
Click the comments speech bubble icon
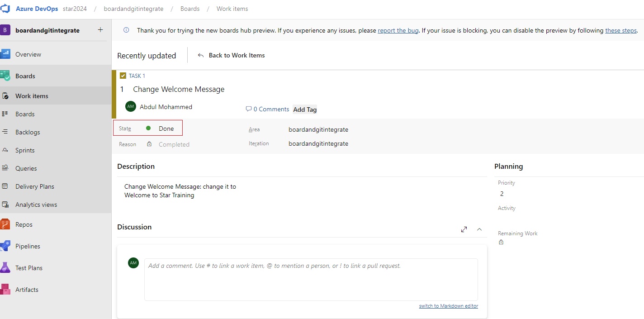coord(248,109)
